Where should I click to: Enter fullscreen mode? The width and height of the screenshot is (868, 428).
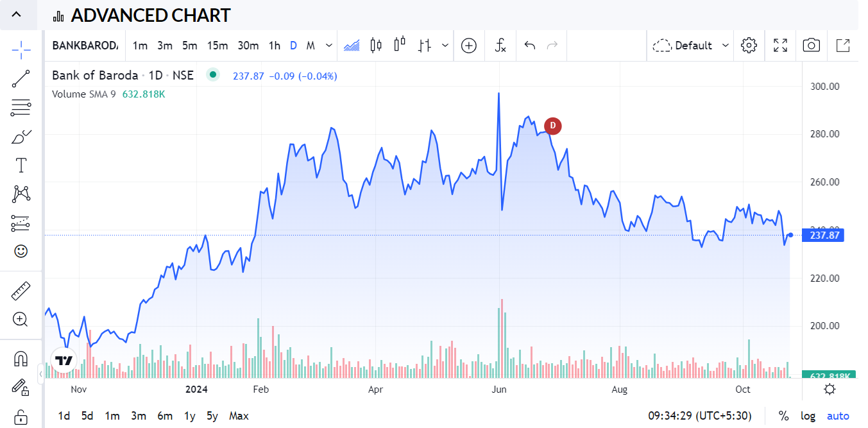780,46
